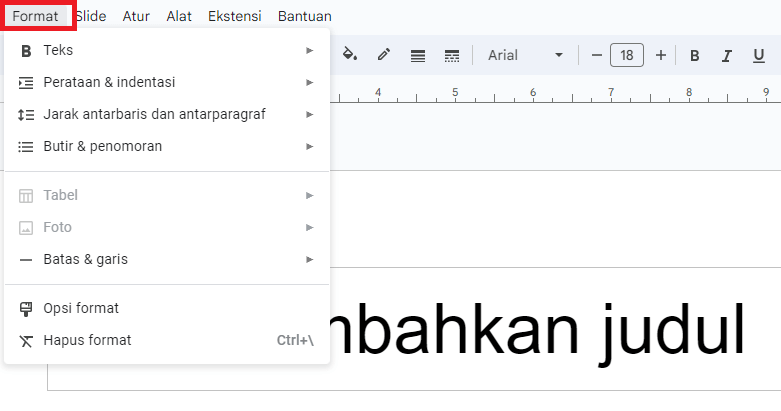Screen dimensions: 781x411
Task: Click the indent icon beside Perataan & indentasi
Action: [x=26, y=83]
